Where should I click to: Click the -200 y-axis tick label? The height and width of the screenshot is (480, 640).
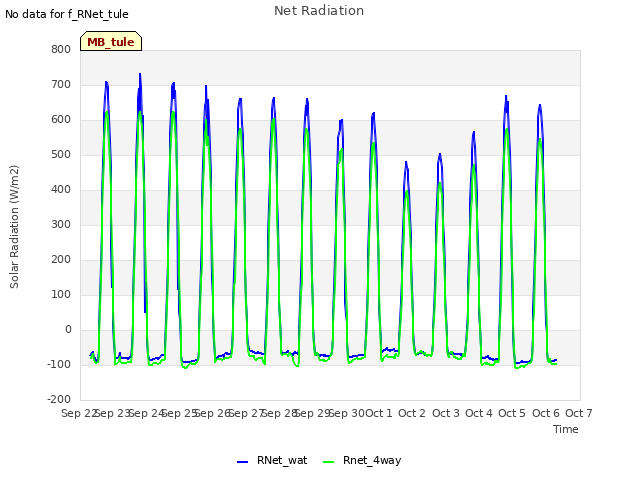click(59, 400)
